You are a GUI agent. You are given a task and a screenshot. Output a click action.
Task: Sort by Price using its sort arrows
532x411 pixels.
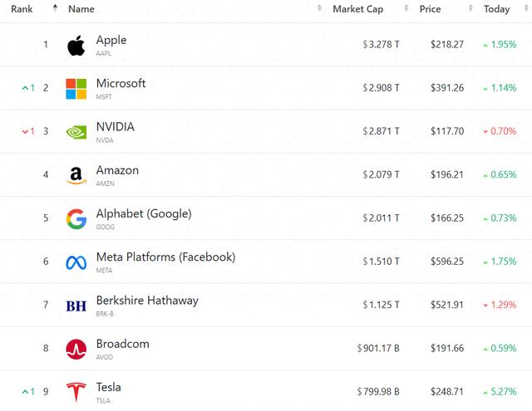coord(470,8)
